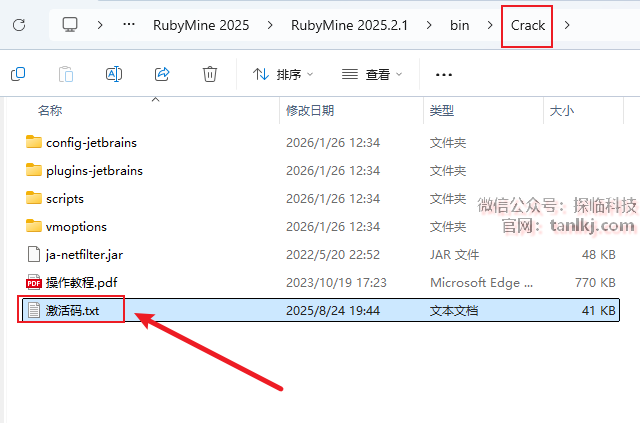Screen dimensions: 640x423
Task: Click the Share toolbar icon
Action: click(162, 74)
